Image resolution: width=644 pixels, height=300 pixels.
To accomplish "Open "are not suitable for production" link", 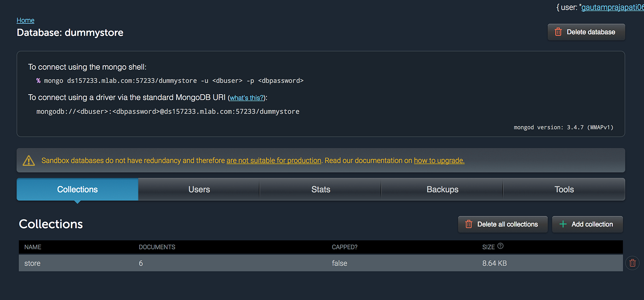I will click(274, 160).
